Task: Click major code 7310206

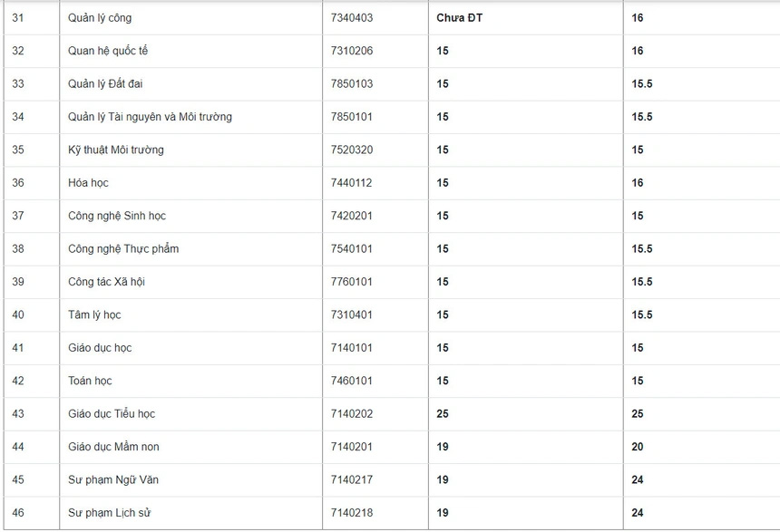Action: 352,51
